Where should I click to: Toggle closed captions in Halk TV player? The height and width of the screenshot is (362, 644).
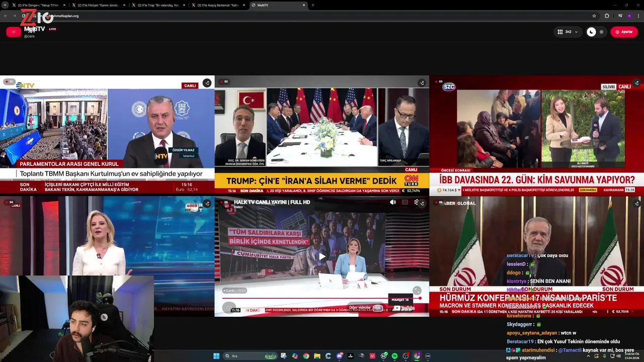point(405,202)
